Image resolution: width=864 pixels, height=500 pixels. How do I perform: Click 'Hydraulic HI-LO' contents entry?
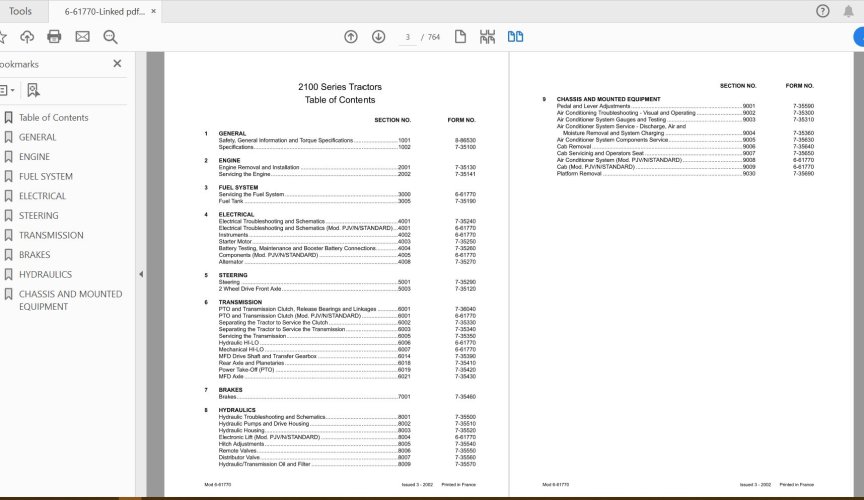239,342
